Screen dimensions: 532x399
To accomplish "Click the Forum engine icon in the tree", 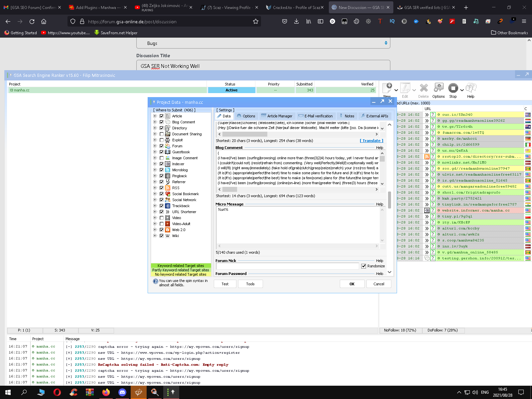I will click(168, 146).
